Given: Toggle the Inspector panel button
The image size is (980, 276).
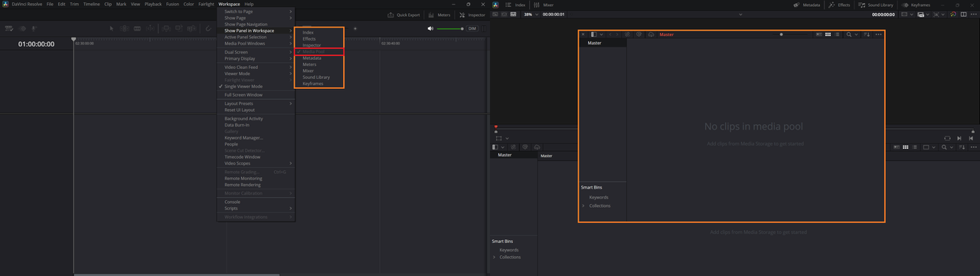Looking at the screenshot, I should click(x=472, y=15).
